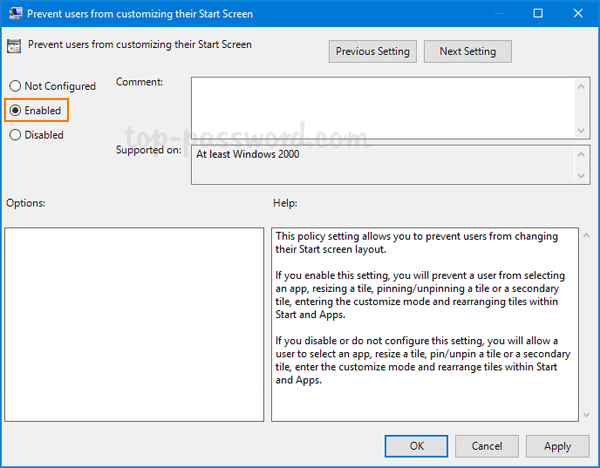Click the 'At least Windows 2000' field
The image size is (600, 468).
pyautogui.click(x=380, y=164)
